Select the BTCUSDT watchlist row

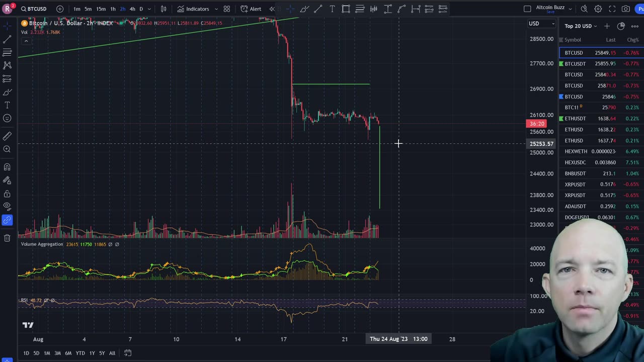click(x=601, y=64)
